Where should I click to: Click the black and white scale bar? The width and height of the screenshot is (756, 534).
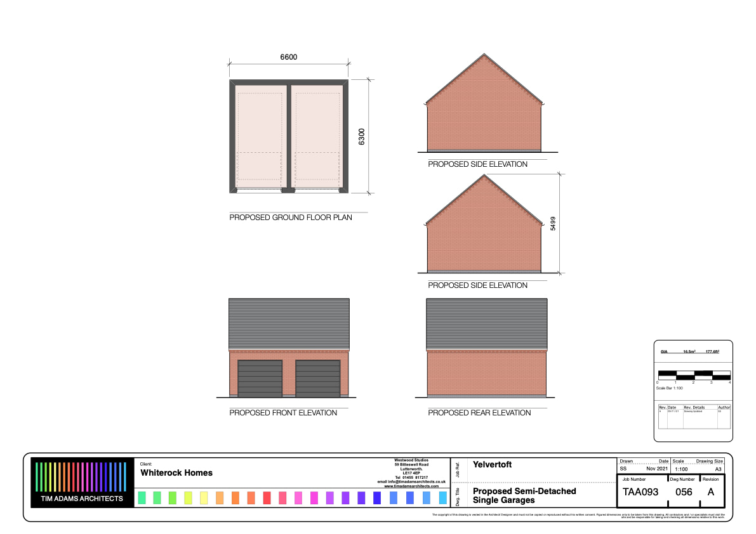point(694,374)
